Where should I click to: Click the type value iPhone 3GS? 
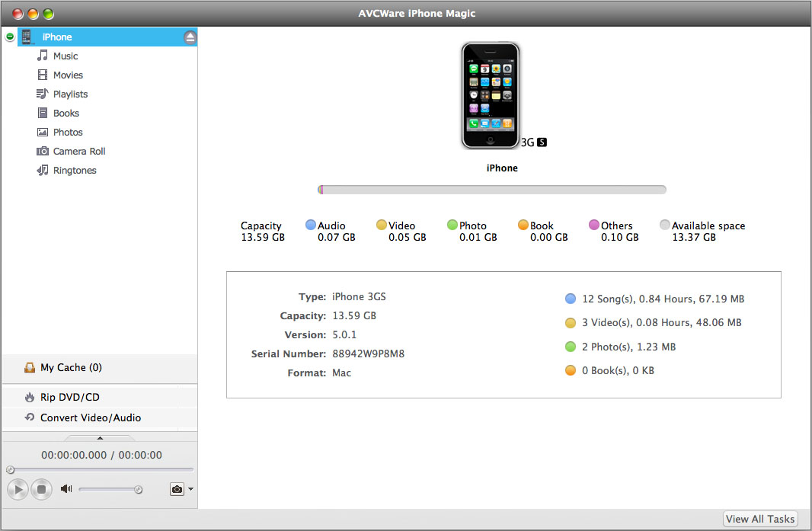359,297
